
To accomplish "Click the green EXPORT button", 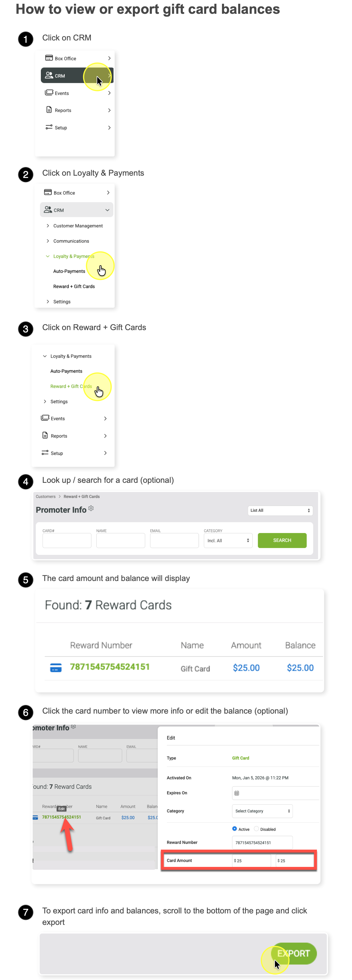I will point(294,953).
